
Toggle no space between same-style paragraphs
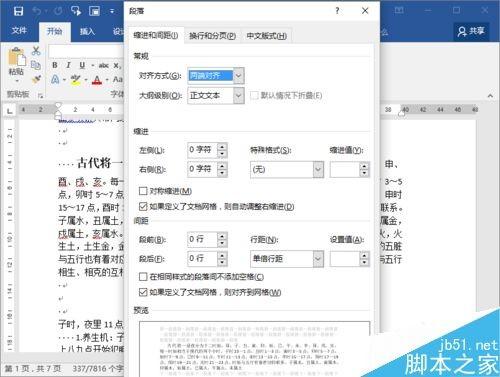[x=143, y=277]
